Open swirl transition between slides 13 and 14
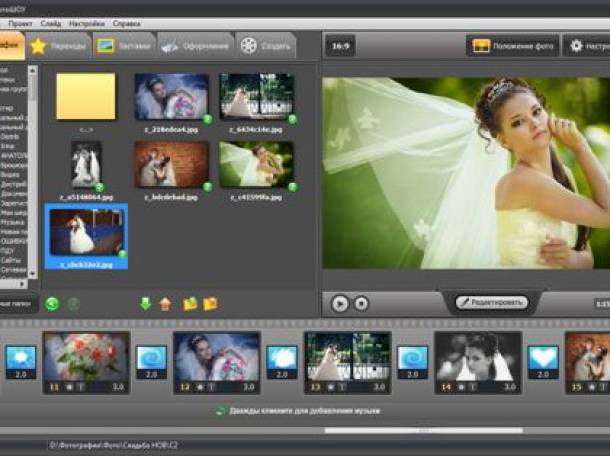The height and width of the screenshot is (456, 610). coord(412,362)
